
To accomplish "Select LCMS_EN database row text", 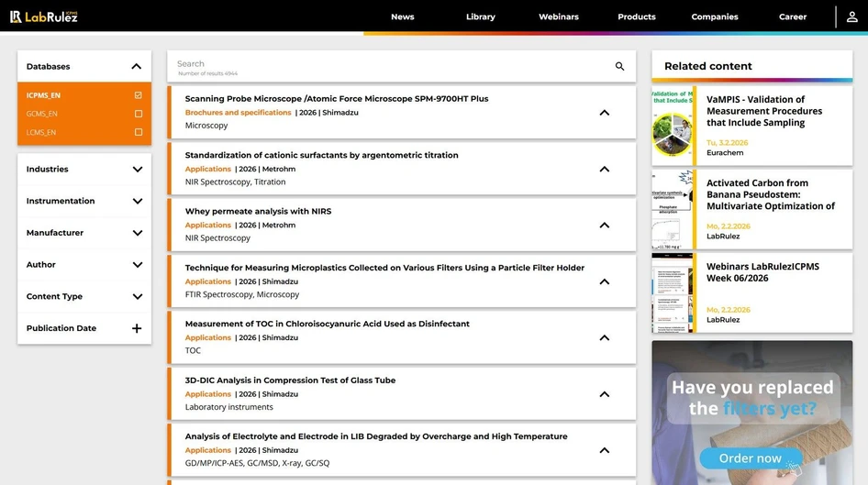I will click(41, 132).
